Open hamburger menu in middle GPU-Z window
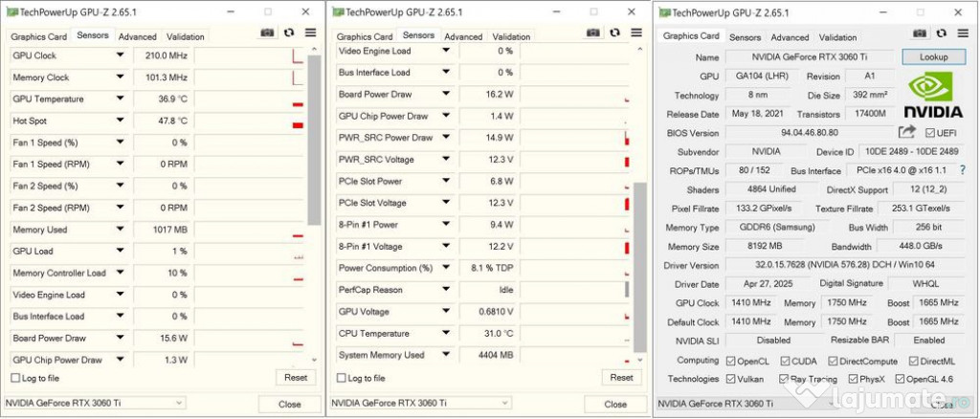980x419 pixels. (x=636, y=33)
